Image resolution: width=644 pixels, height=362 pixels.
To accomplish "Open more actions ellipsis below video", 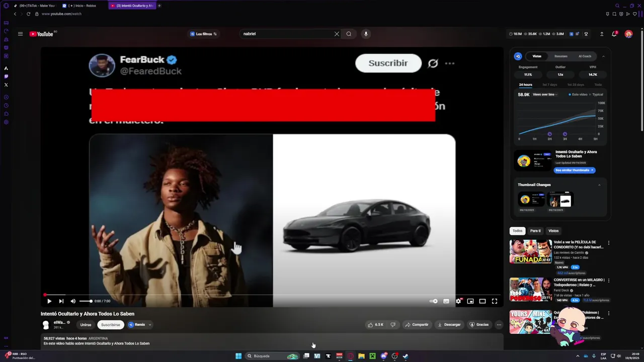I will [x=499, y=325].
